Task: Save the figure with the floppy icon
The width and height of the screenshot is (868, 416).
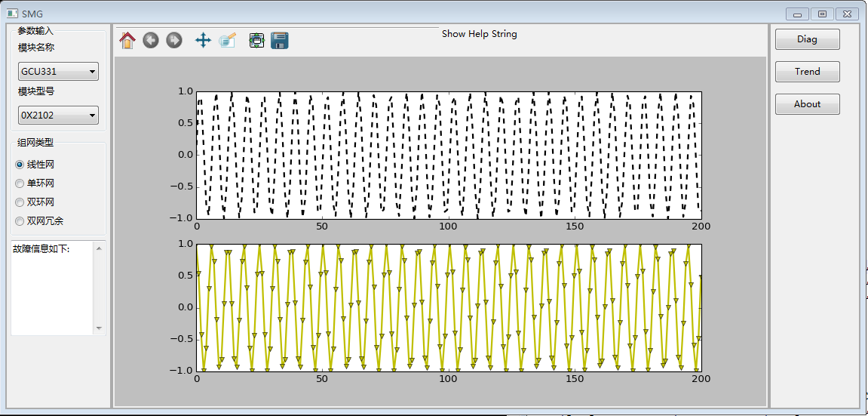Action: pyautogui.click(x=280, y=41)
